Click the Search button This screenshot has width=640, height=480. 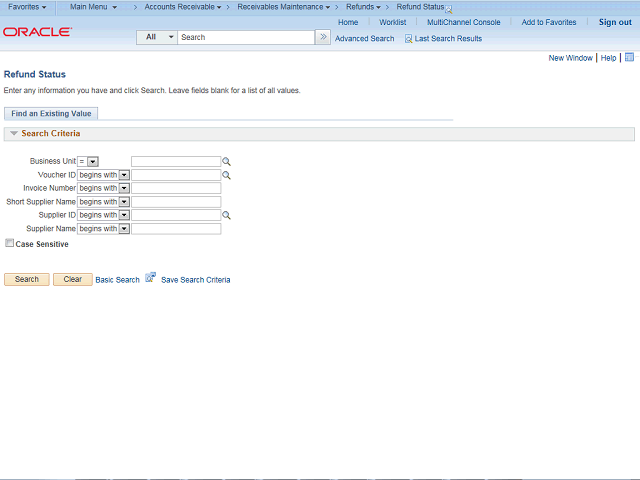pyautogui.click(x=27, y=279)
